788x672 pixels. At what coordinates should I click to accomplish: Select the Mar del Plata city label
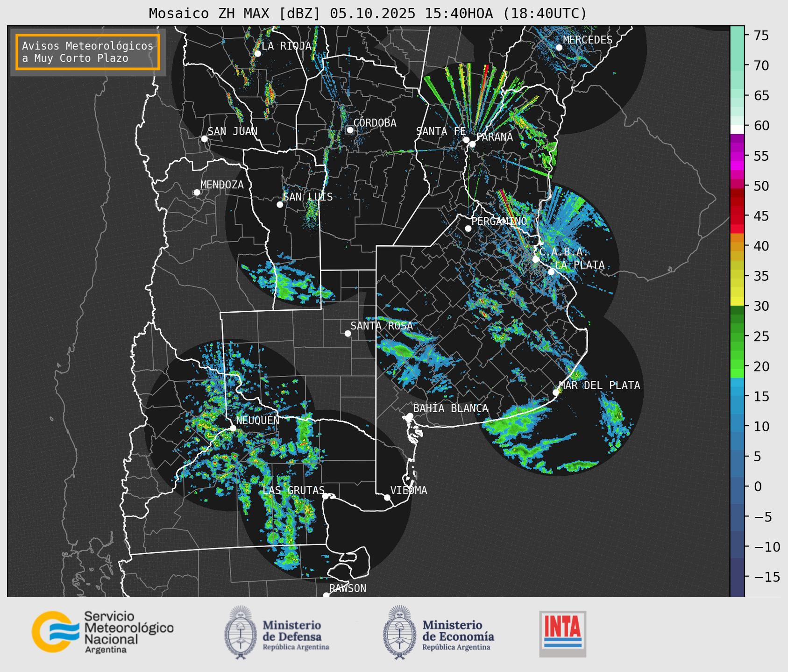[x=600, y=385]
